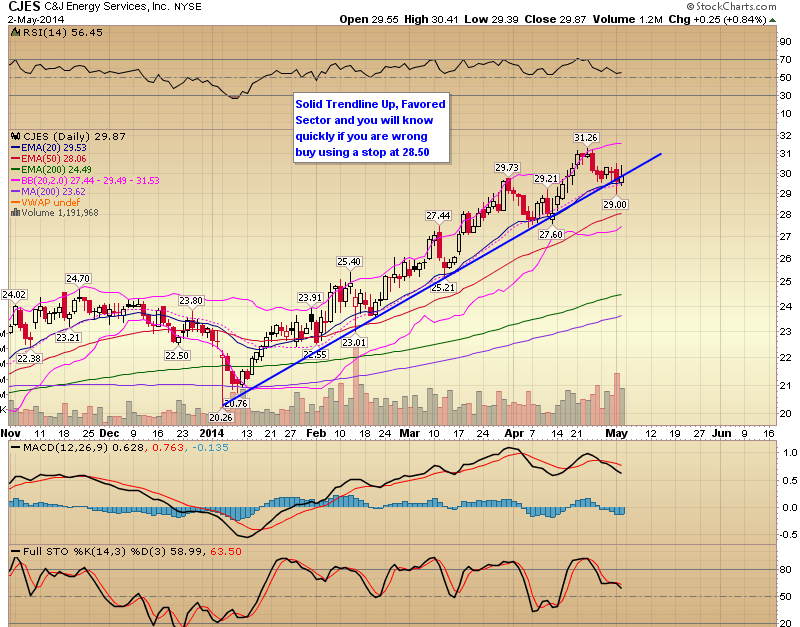The width and height of the screenshot is (800, 627).
Task: Click the Jun month label on date axis
Action: click(x=721, y=433)
